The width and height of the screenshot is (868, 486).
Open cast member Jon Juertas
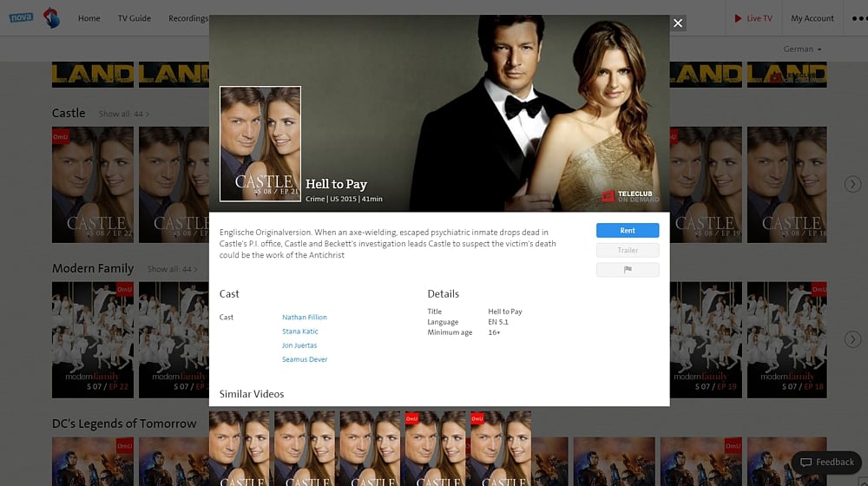point(299,345)
